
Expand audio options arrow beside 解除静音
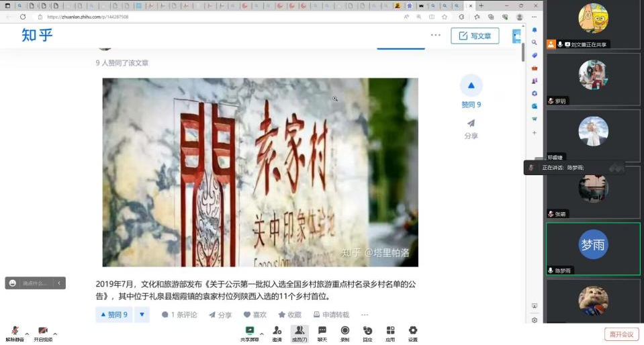point(27,334)
